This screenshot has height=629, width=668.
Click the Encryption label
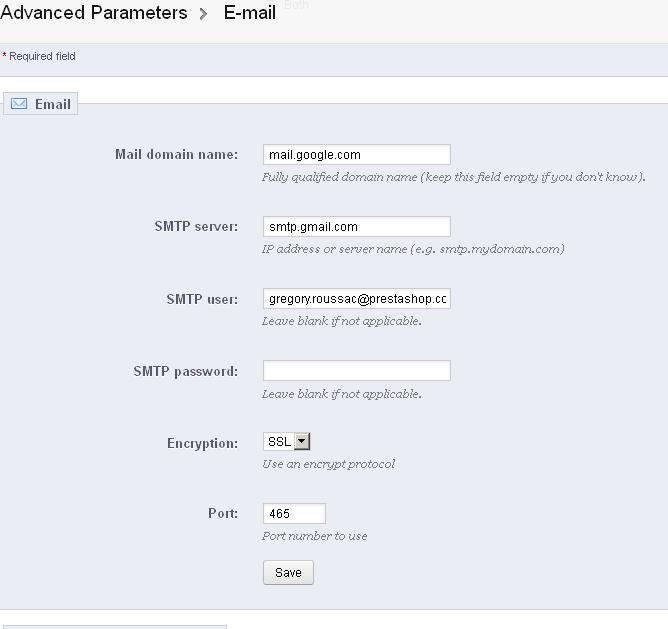click(203, 443)
